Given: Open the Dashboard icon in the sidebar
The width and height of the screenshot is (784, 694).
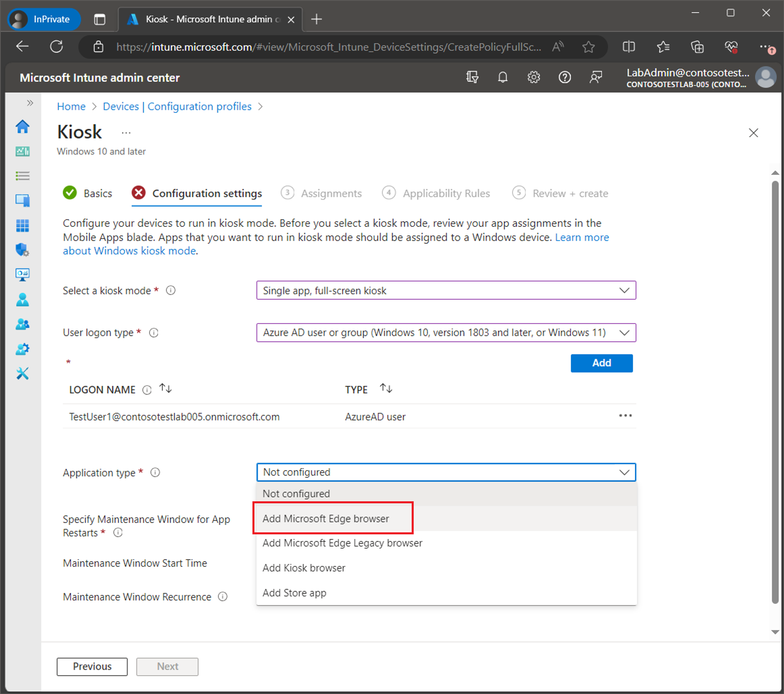Looking at the screenshot, I should [22, 151].
